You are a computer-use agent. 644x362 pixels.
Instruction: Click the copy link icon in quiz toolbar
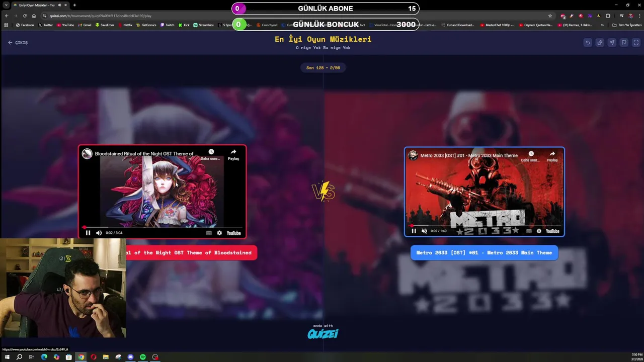600,43
